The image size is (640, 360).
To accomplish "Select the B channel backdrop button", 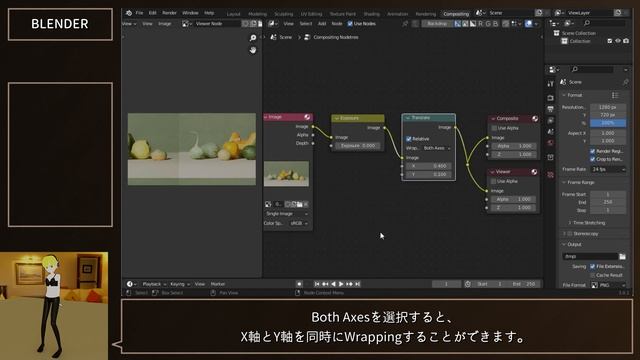I will 496,24.
